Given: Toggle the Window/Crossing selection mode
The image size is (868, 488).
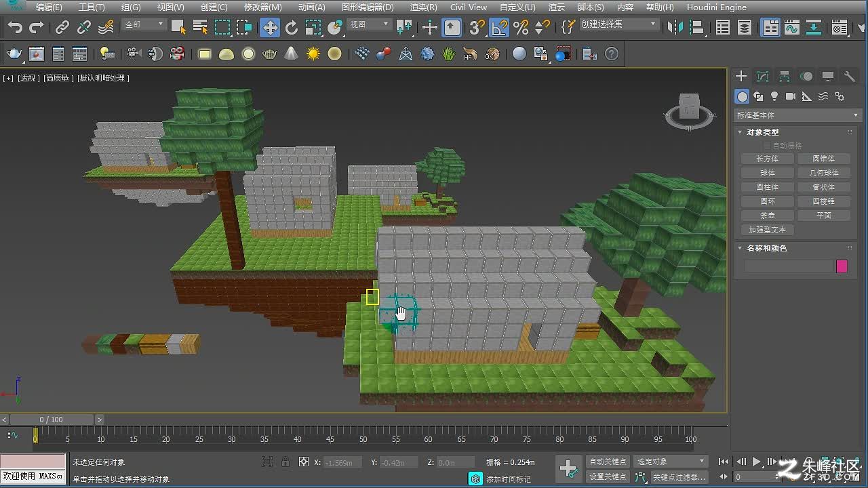Looking at the screenshot, I should (244, 27).
